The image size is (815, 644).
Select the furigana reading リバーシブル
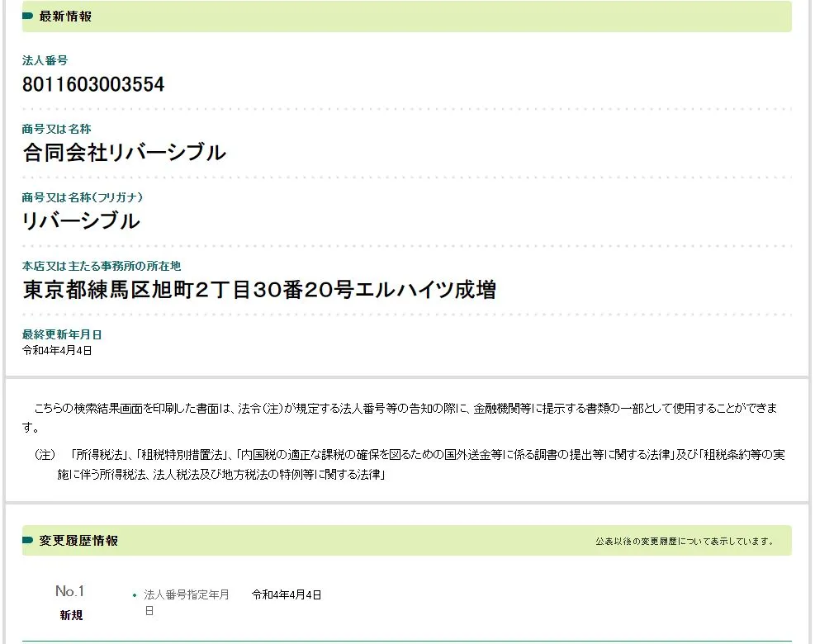coord(81,221)
